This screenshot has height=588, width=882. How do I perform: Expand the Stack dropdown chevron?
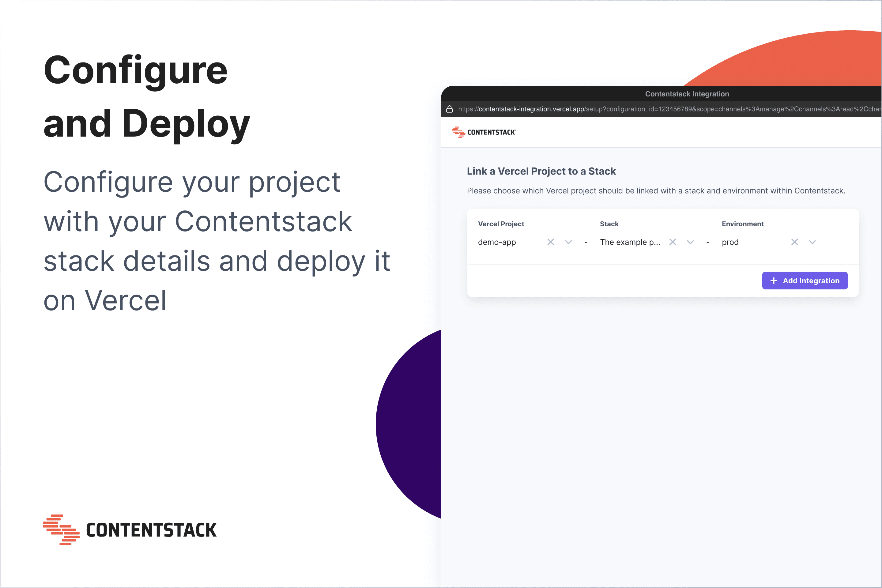(x=690, y=242)
